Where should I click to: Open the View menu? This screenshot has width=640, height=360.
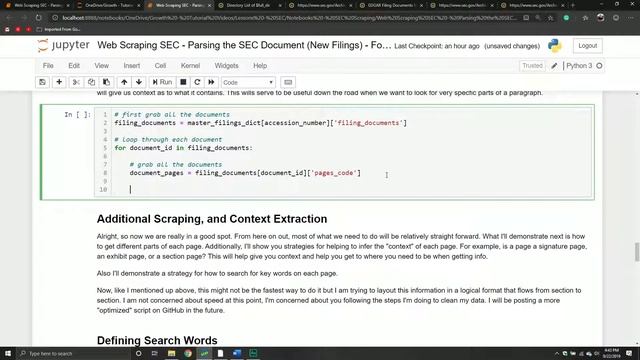(102, 66)
